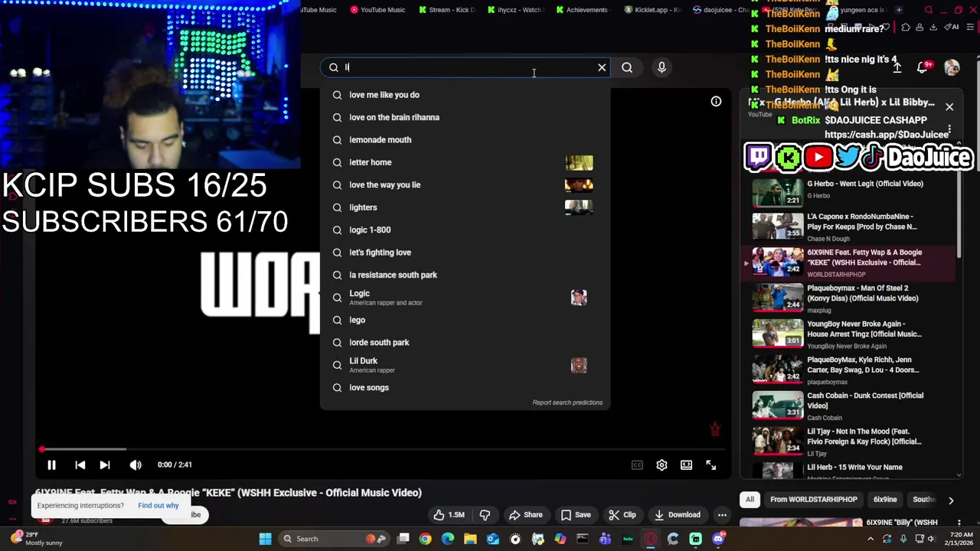980x551 pixels.
Task: Mute the video using the speaker icon
Action: tap(136, 465)
